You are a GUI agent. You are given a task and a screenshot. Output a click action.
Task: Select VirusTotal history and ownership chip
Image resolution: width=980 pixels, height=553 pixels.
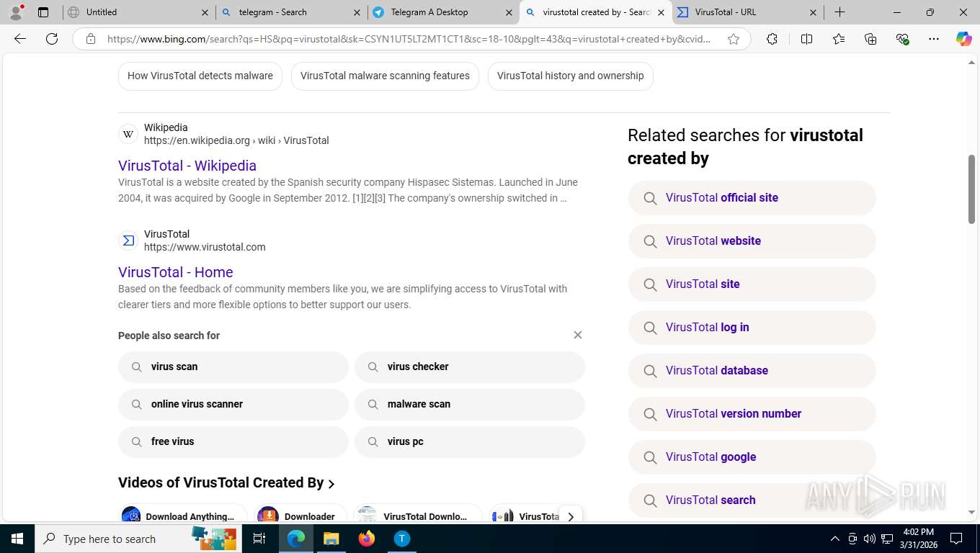[571, 76]
